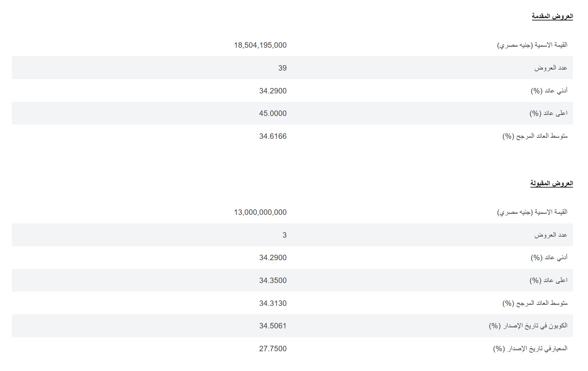Viewport: 588px width, 371px height.
Task: Click the accepted offers count 3
Action: [284, 235]
